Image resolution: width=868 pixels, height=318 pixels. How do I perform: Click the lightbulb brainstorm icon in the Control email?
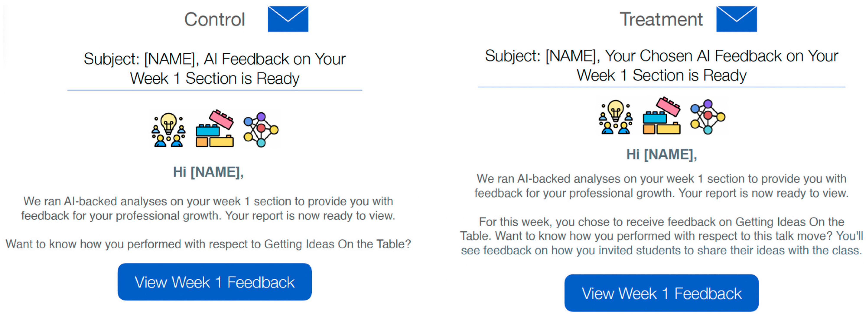168,130
